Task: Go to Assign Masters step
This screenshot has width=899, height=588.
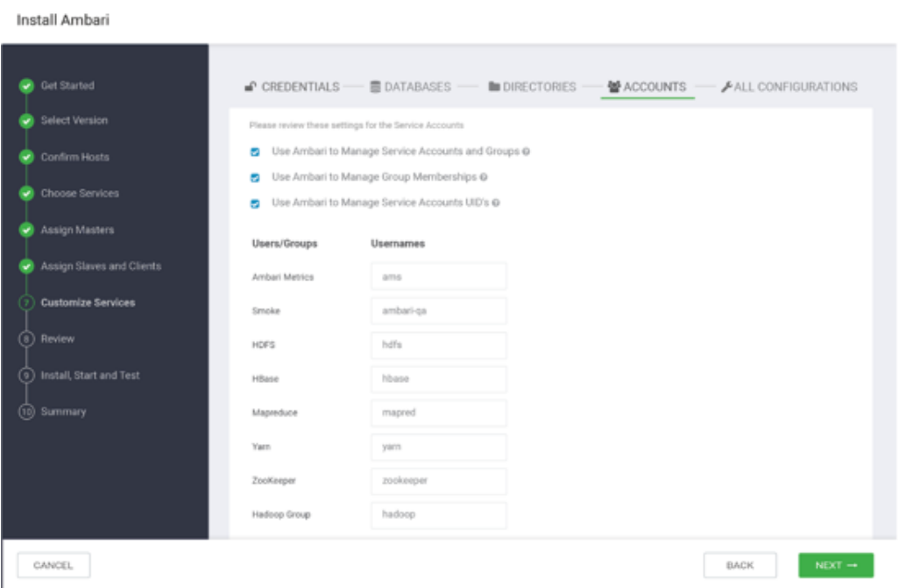Action: [x=77, y=230]
